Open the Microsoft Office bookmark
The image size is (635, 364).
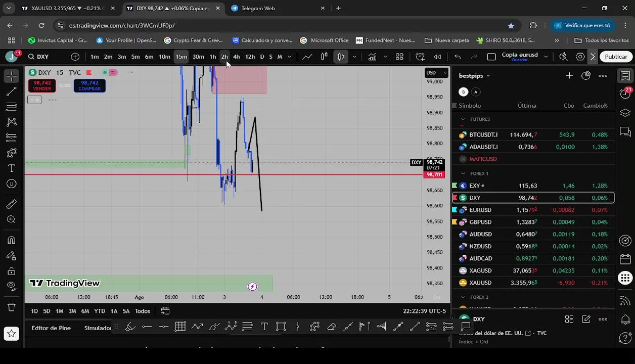point(324,40)
